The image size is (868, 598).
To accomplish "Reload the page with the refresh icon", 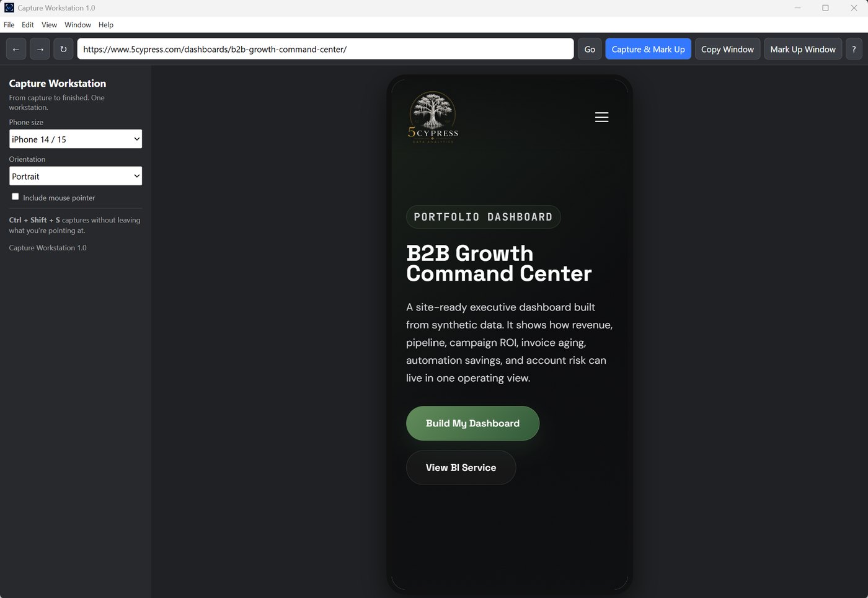I will (63, 49).
